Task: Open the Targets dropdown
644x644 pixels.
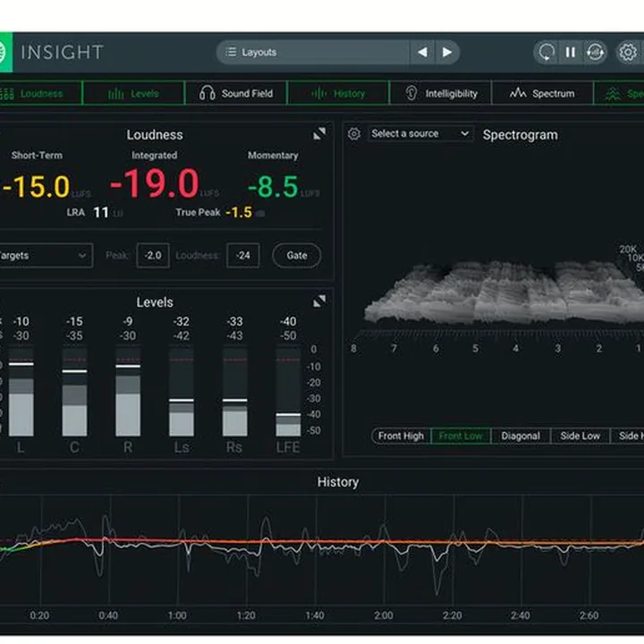Action: coord(46,256)
